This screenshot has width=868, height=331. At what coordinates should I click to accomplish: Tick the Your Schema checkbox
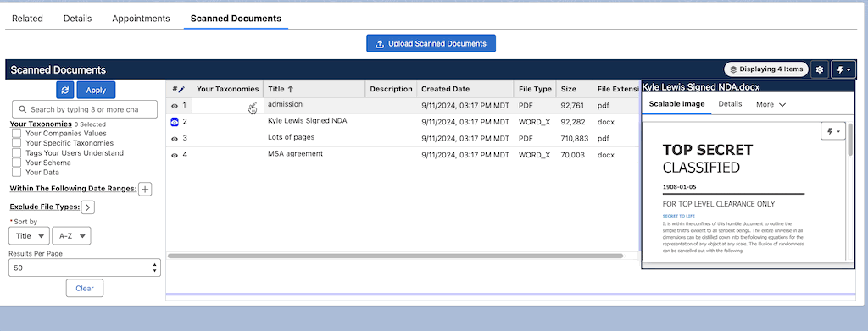17,163
